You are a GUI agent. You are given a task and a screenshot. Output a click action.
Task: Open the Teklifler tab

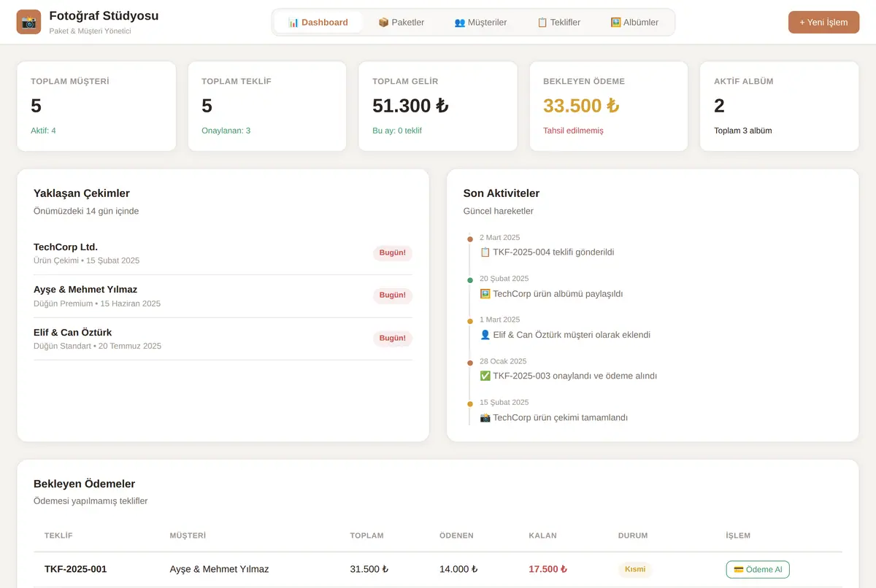point(558,22)
